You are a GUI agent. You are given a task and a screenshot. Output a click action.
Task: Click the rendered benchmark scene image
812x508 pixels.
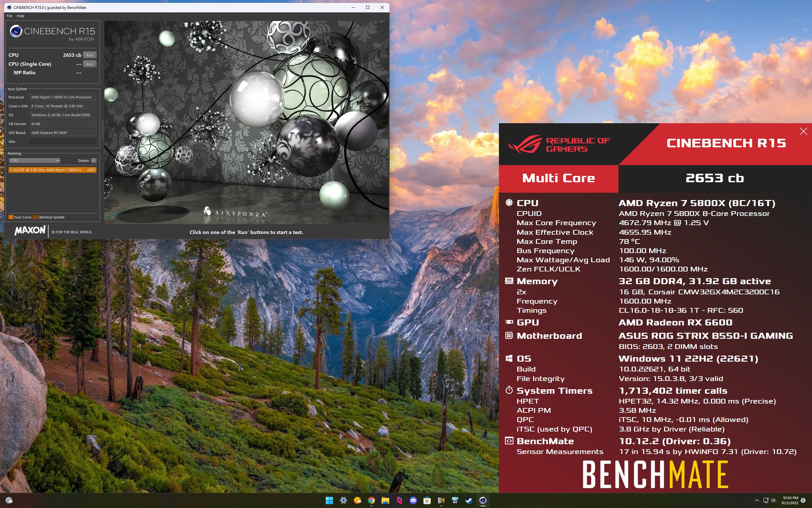[247, 122]
